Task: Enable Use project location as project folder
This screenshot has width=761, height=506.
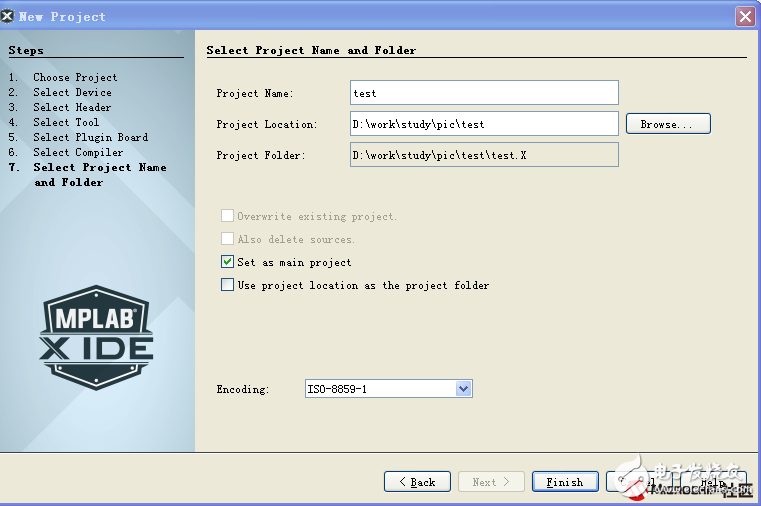Action: click(228, 285)
